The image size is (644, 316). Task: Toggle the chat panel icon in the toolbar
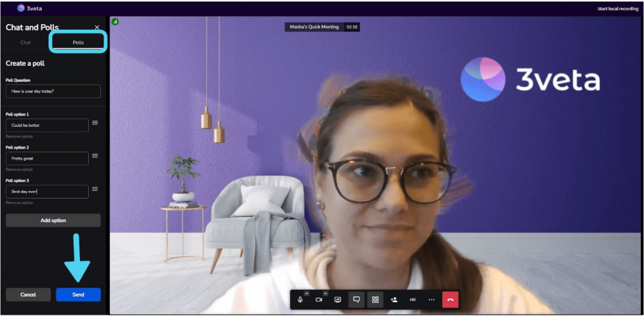pos(357,300)
